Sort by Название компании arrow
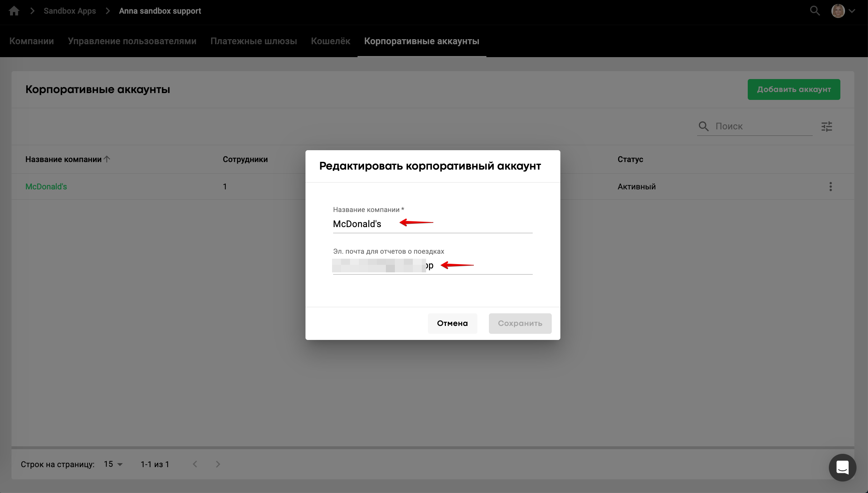This screenshot has width=868, height=493. (x=107, y=159)
